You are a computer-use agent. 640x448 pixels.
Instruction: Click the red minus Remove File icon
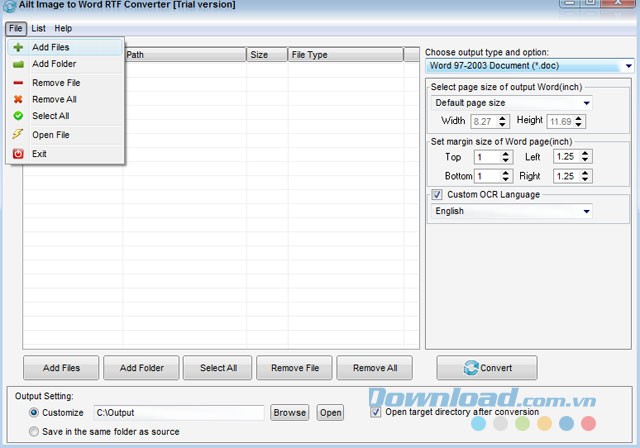(18, 83)
